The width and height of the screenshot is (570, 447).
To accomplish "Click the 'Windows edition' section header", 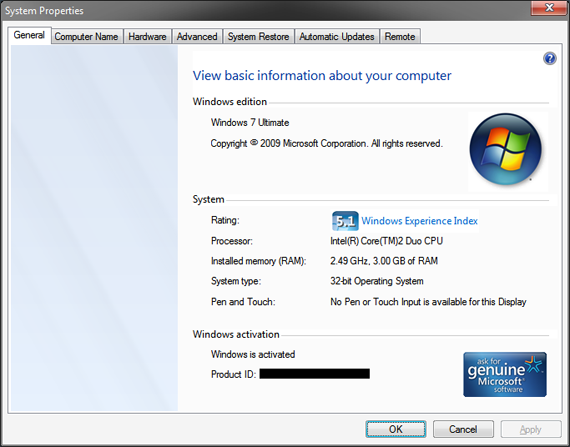I will click(230, 102).
